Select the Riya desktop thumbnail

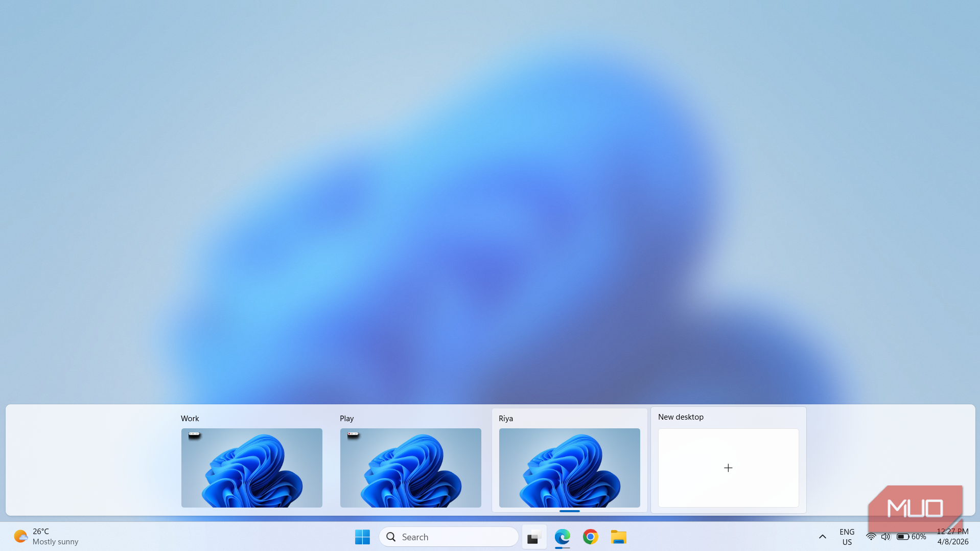click(x=570, y=468)
